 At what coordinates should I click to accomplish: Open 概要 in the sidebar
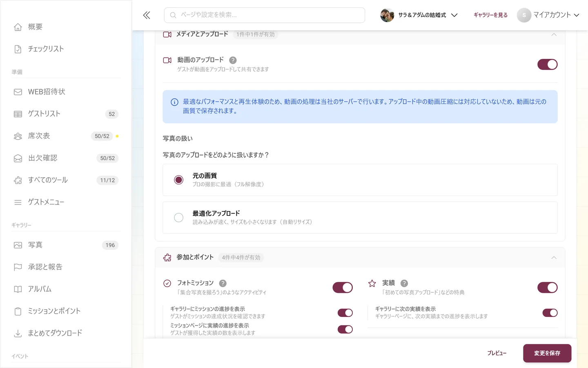[35, 27]
